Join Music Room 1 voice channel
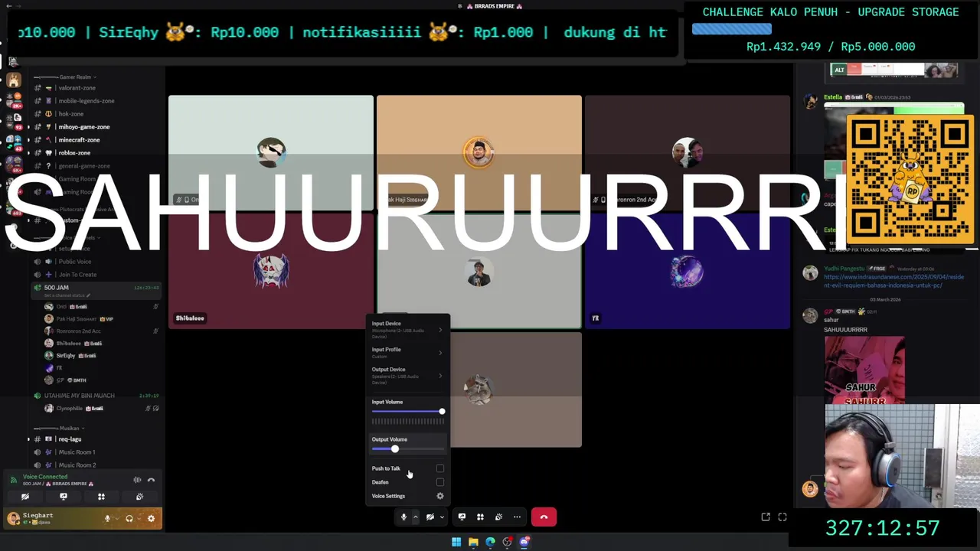Screen dimensions: 980x551 (x=96, y=452)
